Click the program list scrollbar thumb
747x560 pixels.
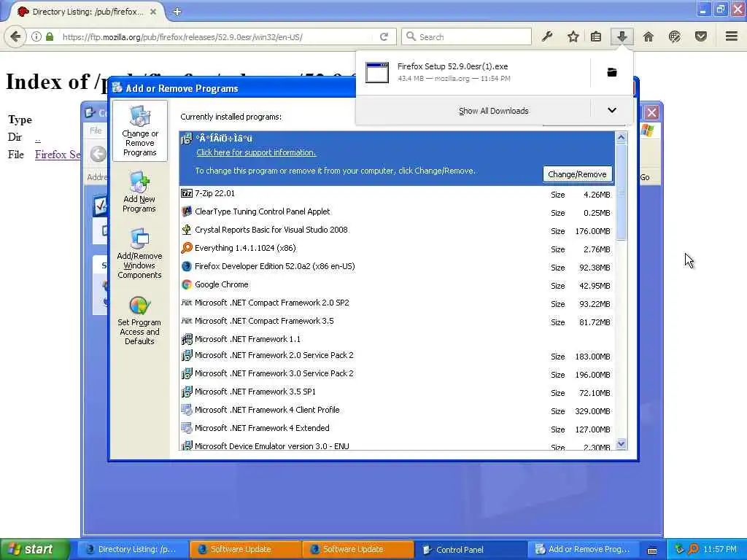click(x=621, y=192)
